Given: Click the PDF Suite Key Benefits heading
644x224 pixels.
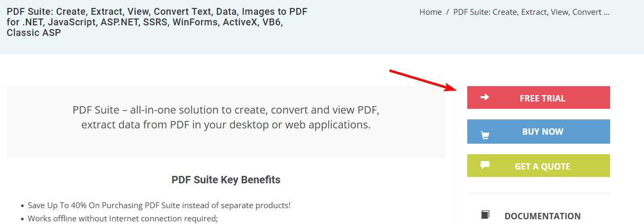Looking at the screenshot, I should (x=226, y=180).
